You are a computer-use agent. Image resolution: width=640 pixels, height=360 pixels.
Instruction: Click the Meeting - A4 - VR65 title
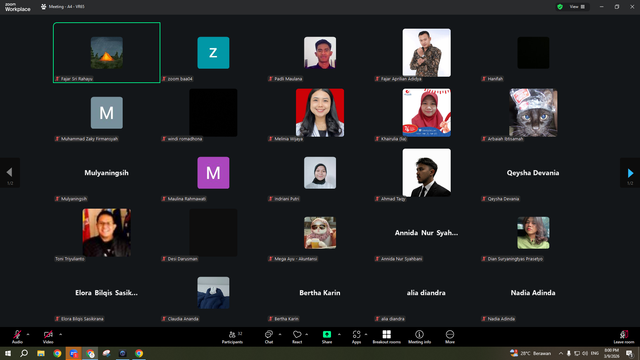tap(67, 7)
